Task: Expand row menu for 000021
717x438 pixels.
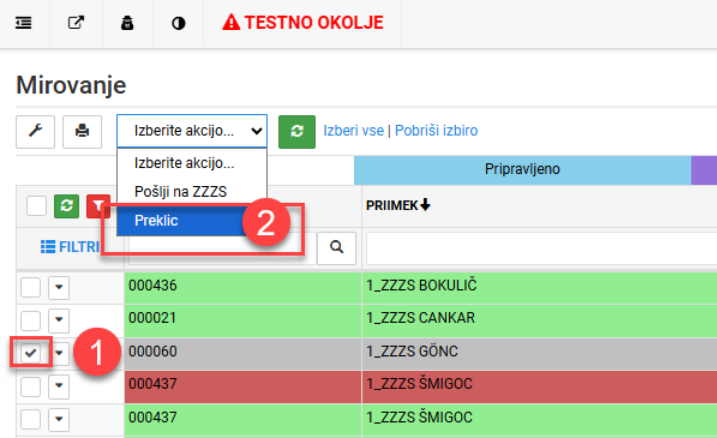Action: coord(59,320)
